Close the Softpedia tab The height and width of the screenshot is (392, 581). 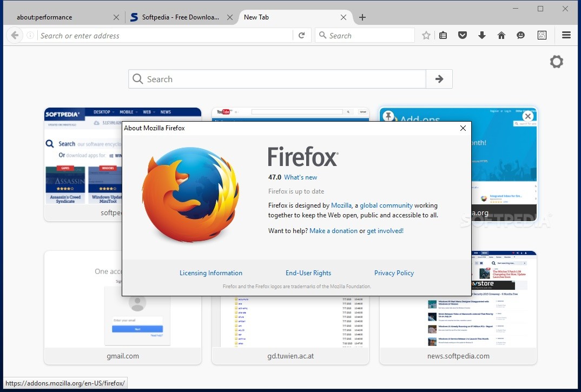[x=230, y=17]
